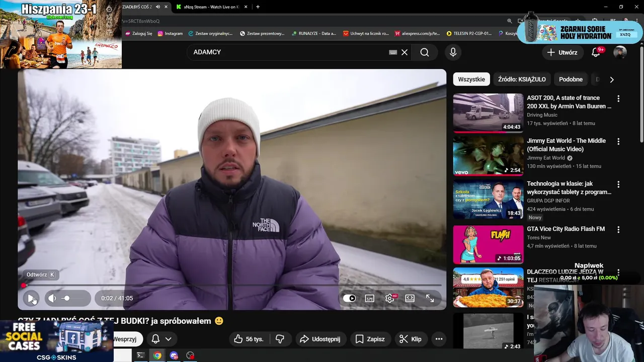This screenshot has width=644, height=362.
Task: Start voice search with the microphone
Action: 453,52
